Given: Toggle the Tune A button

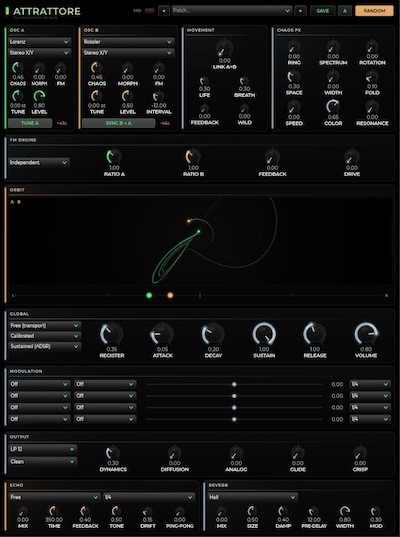Looking at the screenshot, I should (x=30, y=123).
